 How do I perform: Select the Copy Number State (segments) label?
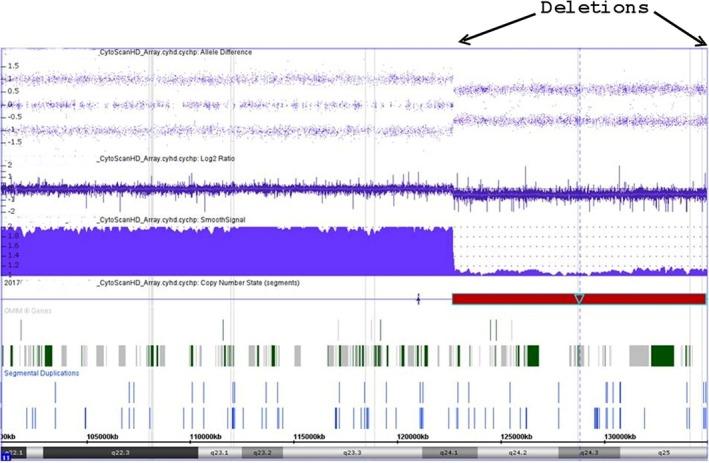pos(199,283)
